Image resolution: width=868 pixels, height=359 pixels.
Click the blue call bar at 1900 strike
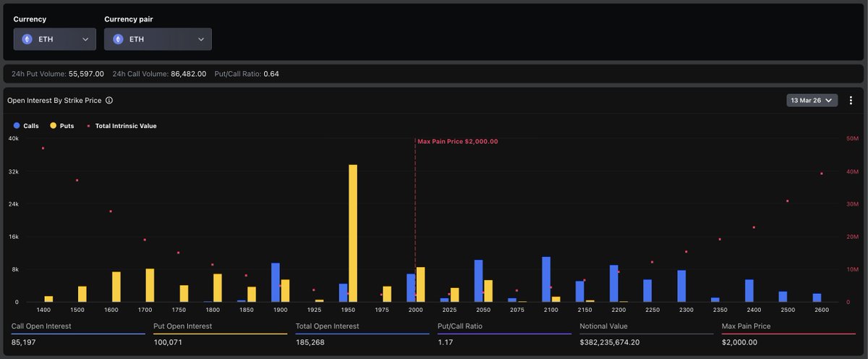(276, 282)
